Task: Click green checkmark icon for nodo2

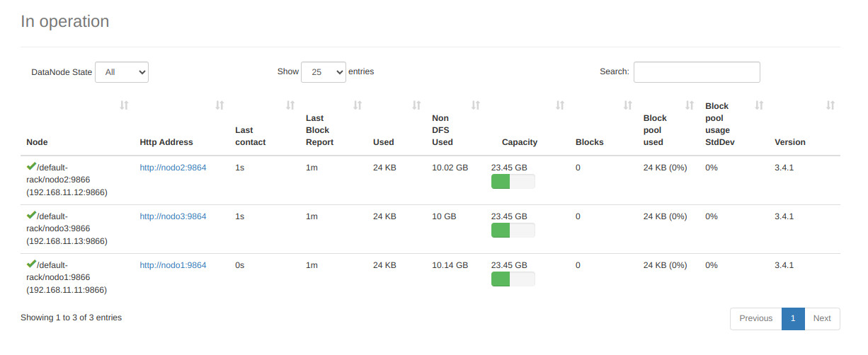Action: click(x=31, y=167)
